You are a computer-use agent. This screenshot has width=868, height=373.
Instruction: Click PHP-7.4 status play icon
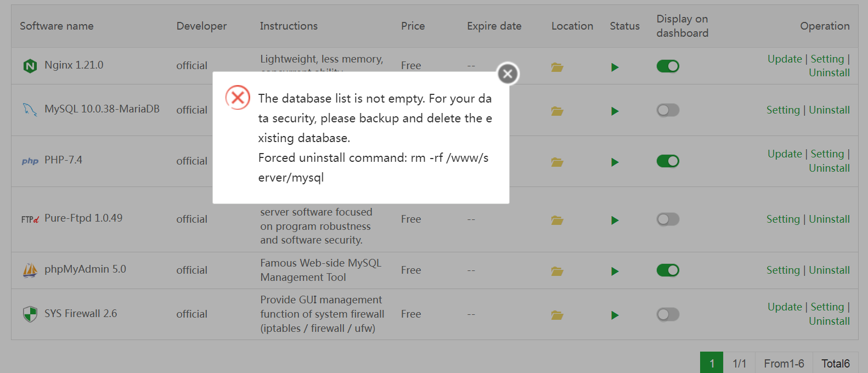point(615,162)
